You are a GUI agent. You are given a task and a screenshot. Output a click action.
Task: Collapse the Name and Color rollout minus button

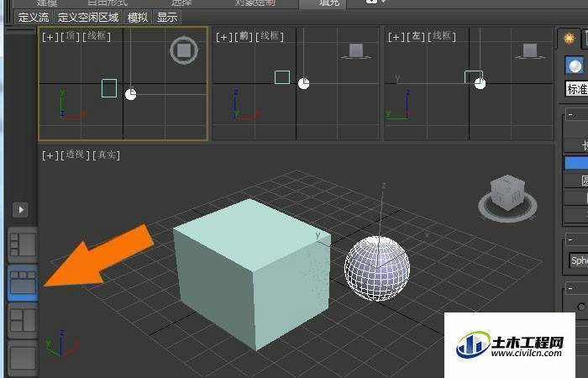(x=570, y=239)
